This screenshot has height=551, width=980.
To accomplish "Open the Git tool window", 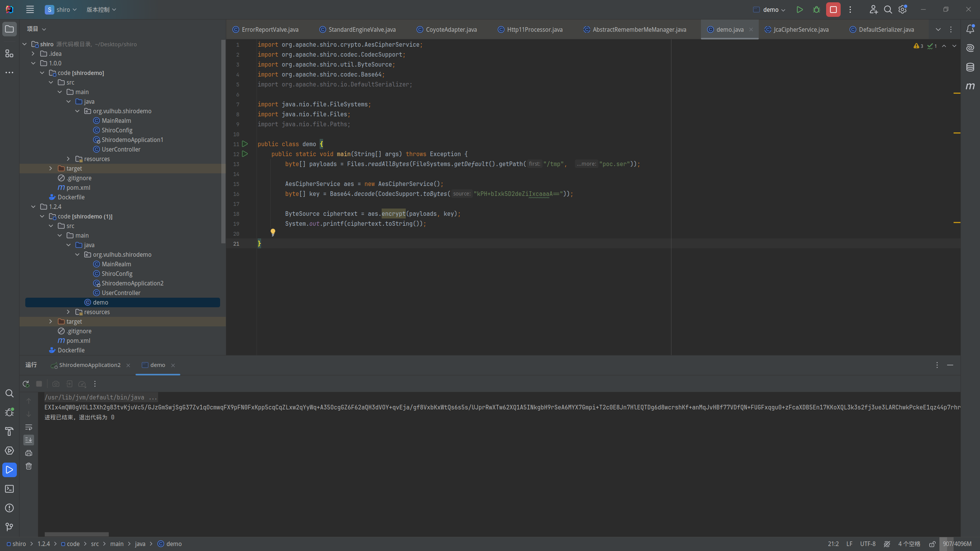I will (x=10, y=527).
